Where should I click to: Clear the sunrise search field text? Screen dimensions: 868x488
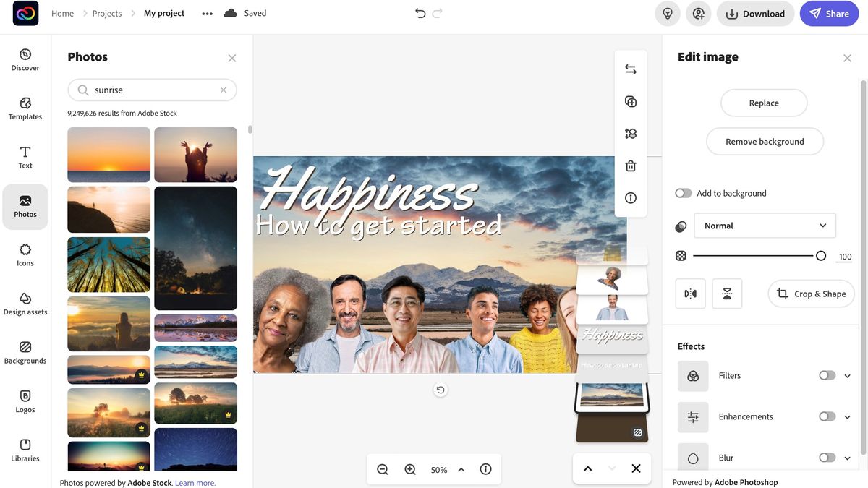pyautogui.click(x=223, y=89)
